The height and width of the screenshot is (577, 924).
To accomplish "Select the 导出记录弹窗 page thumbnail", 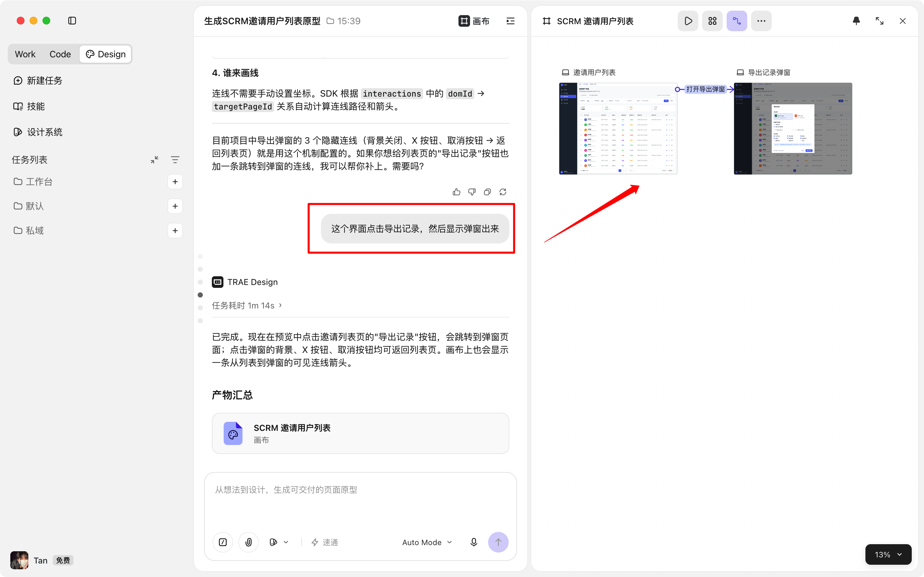I will click(x=793, y=128).
